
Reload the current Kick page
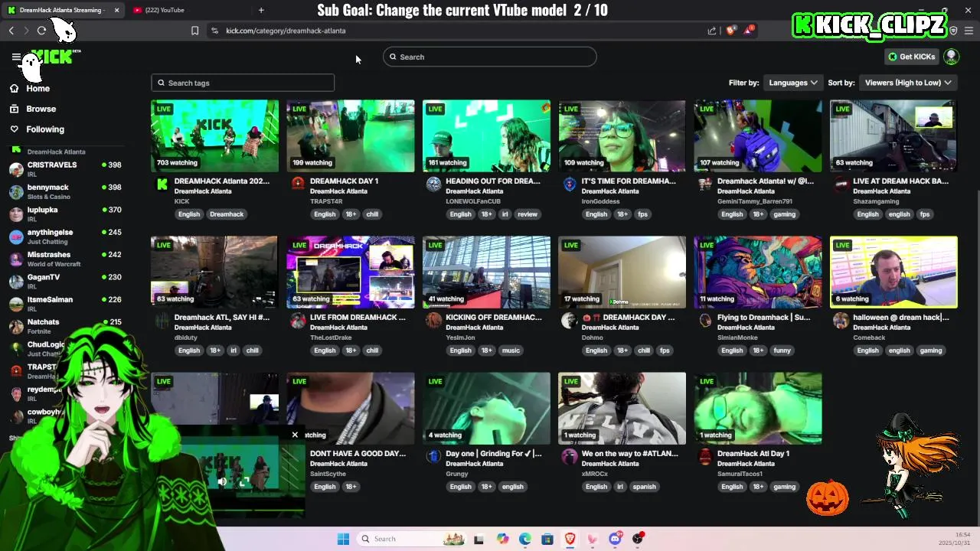point(41,31)
